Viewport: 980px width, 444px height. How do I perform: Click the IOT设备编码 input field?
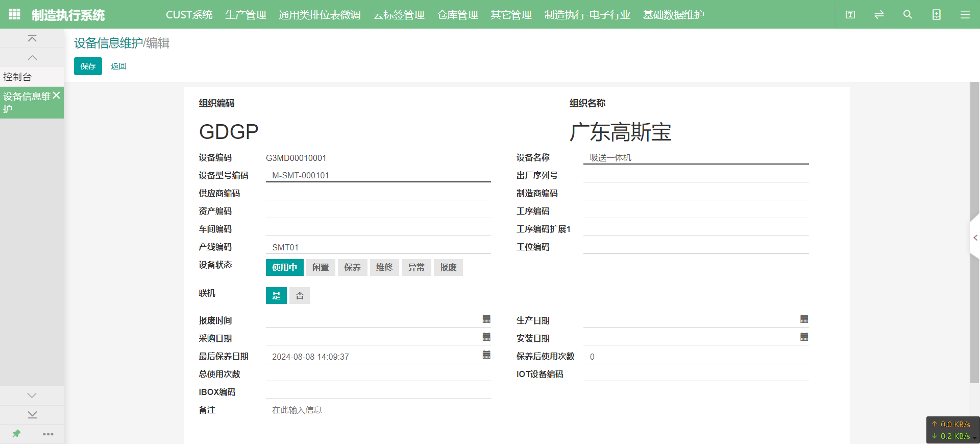tap(696, 374)
